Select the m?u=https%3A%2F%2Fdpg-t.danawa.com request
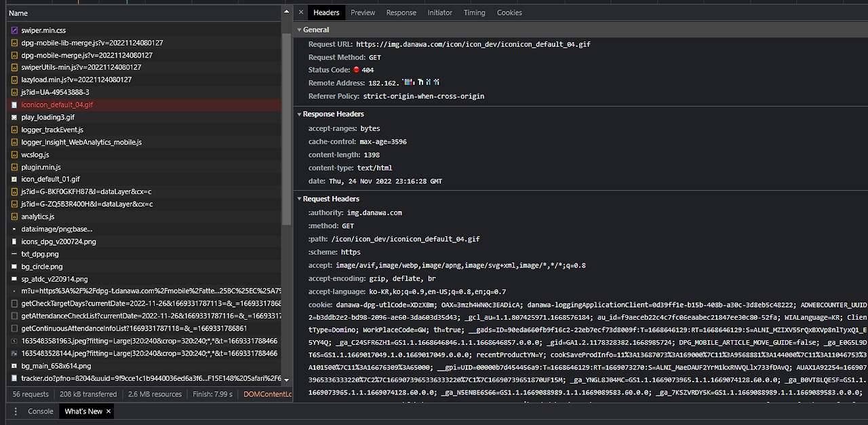 pos(143,291)
